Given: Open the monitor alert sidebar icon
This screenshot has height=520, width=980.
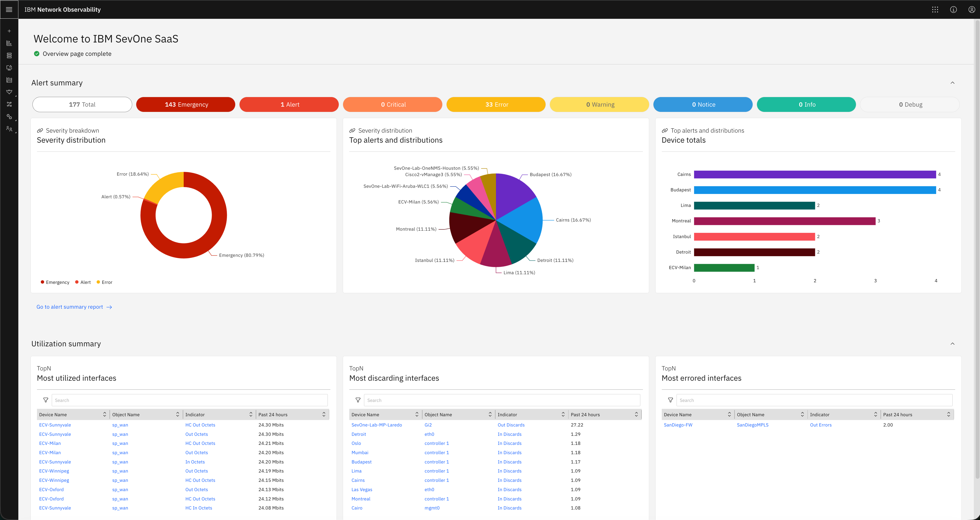Looking at the screenshot, I should coord(9,68).
